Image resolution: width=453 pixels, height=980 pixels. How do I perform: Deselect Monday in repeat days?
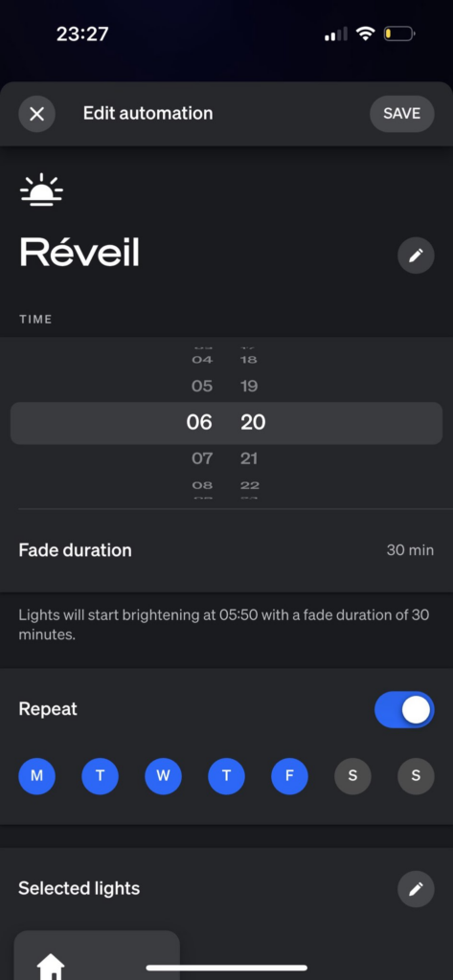point(37,776)
